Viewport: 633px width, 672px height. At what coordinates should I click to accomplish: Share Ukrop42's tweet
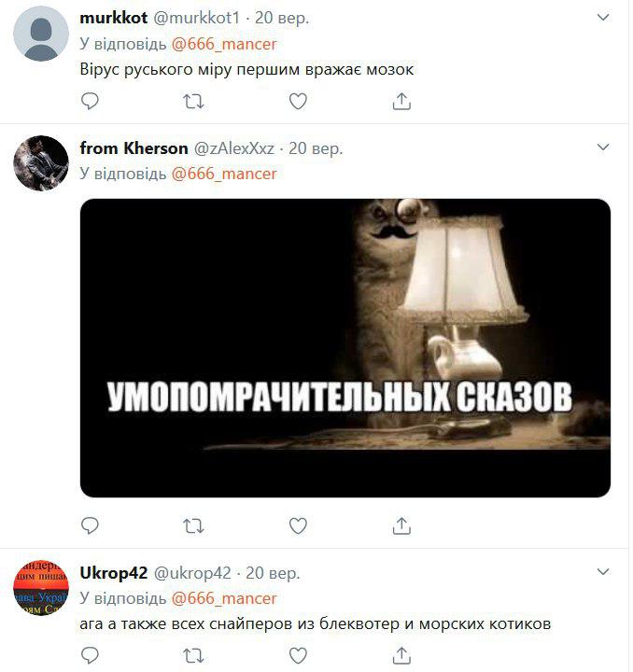point(401,655)
